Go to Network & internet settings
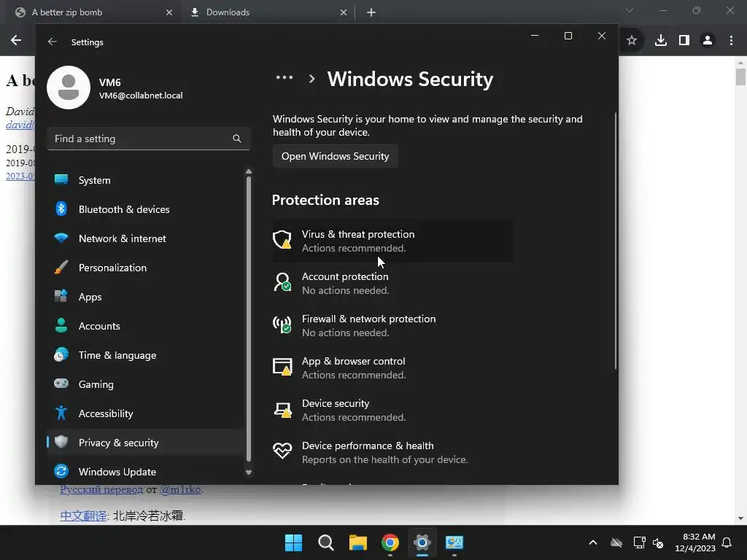747x560 pixels. click(145, 238)
